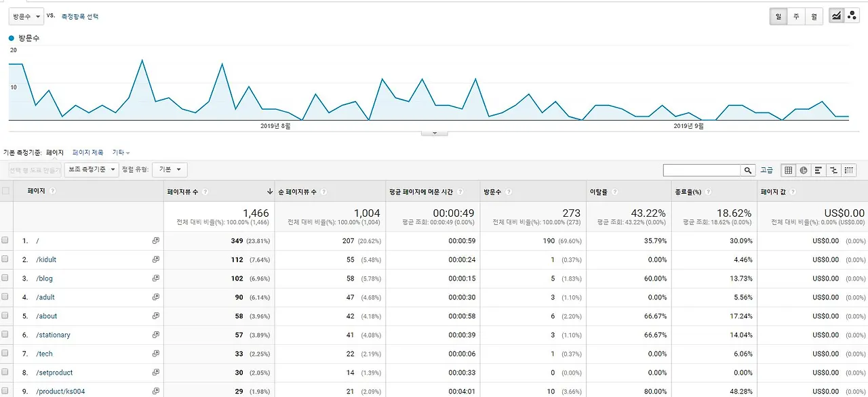Open /product/ks004 page external link icon
This screenshot has width=868, height=397.
point(155,392)
